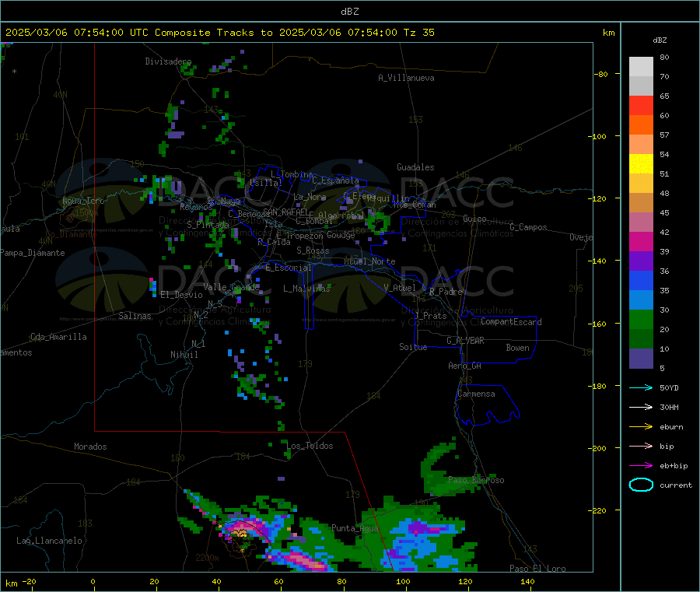700x592 pixels.
Task: Click the 'A_Villanueva' map label
Action: click(x=406, y=78)
